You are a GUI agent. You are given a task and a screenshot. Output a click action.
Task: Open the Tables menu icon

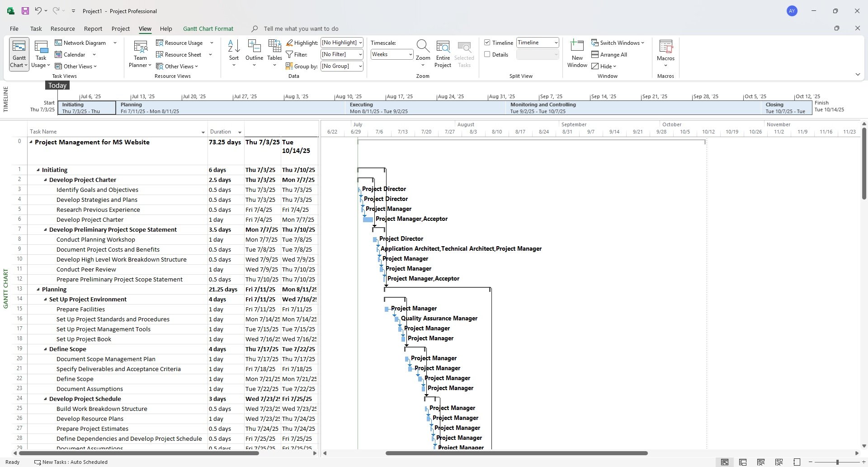[274, 53]
